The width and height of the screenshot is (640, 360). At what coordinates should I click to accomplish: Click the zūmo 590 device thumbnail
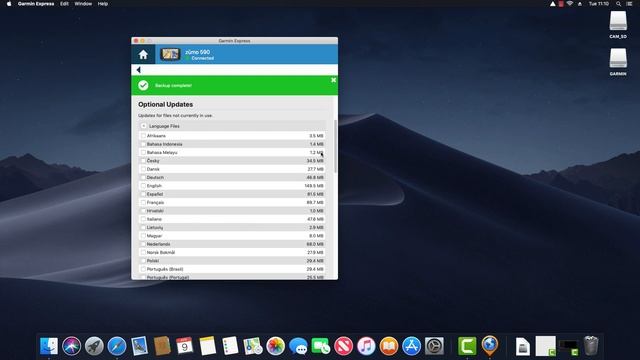coord(170,54)
